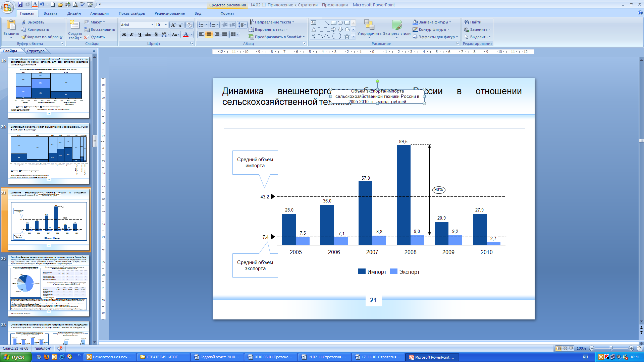Click volume icon in system tray
The height and width of the screenshot is (362, 644).
pos(619,357)
